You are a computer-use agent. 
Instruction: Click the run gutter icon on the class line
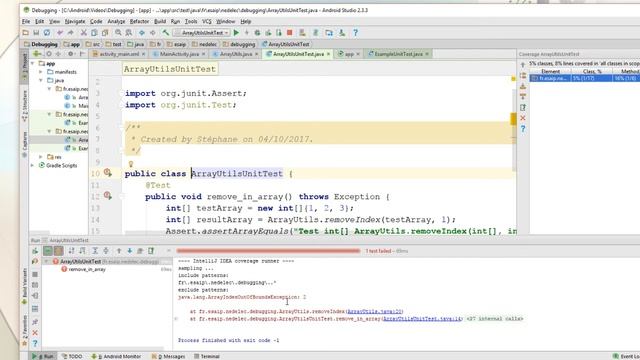108,173
